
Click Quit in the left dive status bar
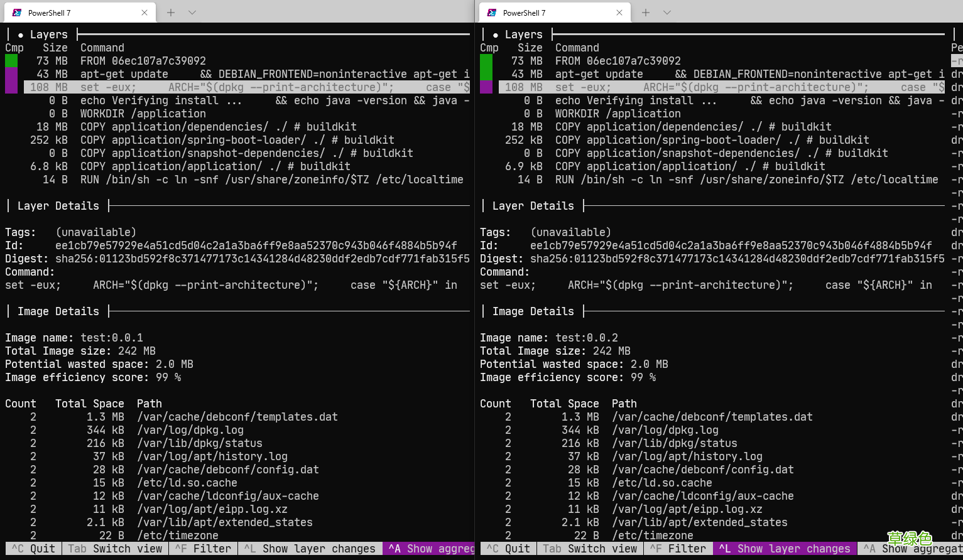[x=33, y=548]
